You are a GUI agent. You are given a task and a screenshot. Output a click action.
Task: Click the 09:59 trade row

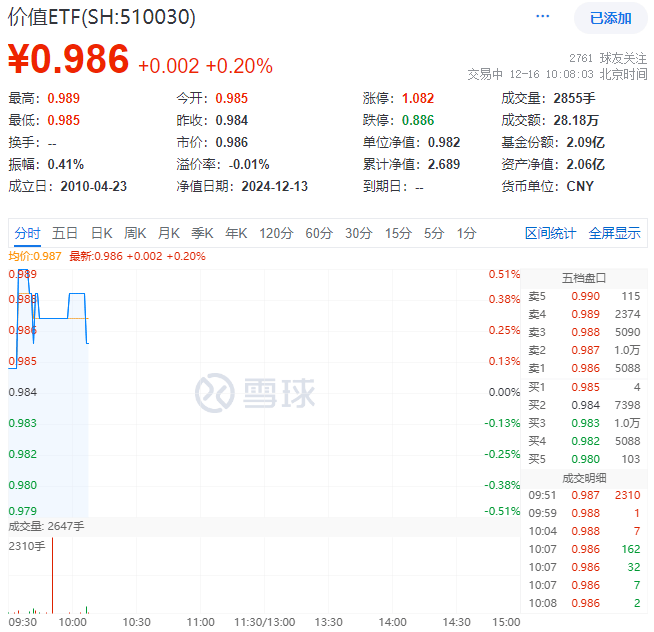[x=584, y=513]
